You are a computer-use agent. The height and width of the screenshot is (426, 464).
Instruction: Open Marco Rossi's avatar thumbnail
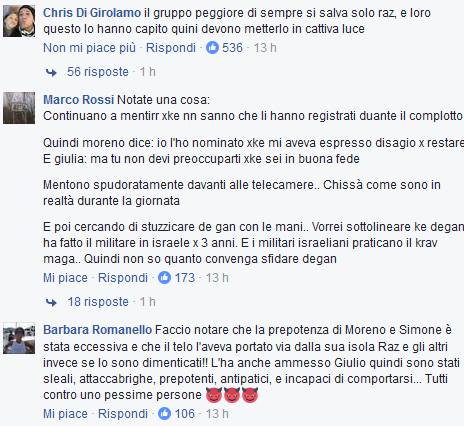[x=19, y=108]
